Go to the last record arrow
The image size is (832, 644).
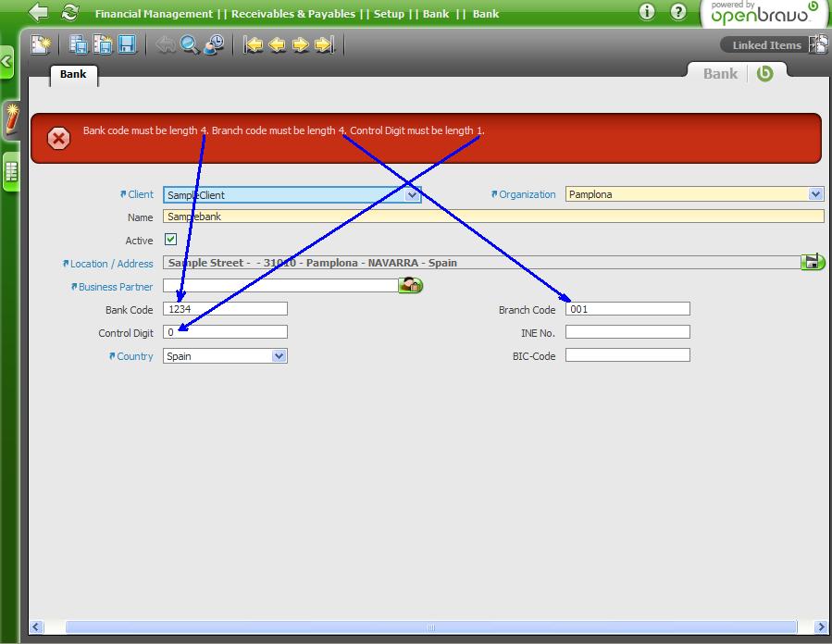point(324,44)
